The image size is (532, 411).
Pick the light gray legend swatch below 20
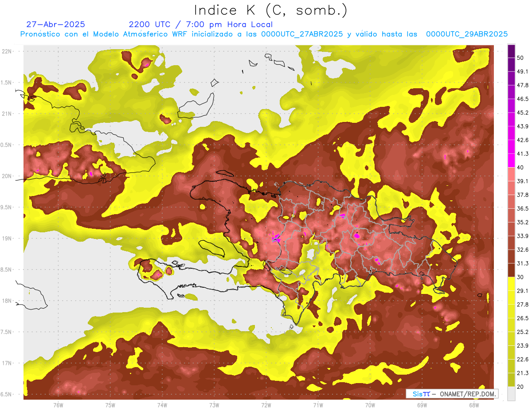511,394
